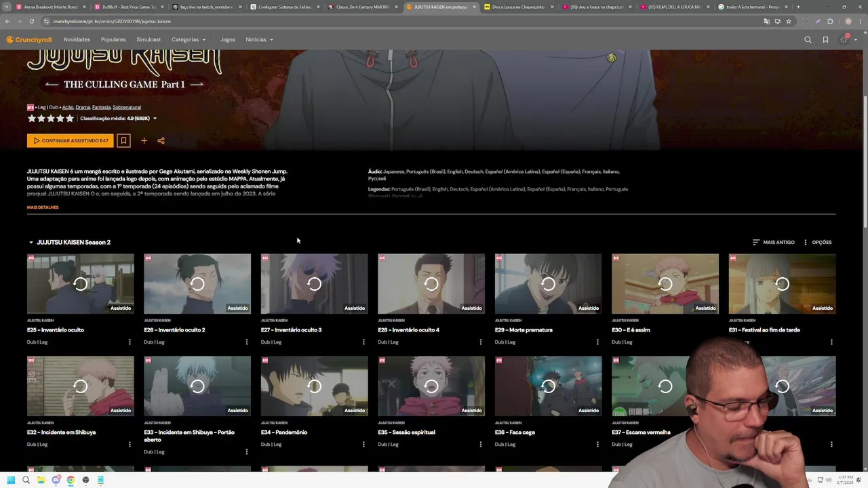
Task: Expand the Categorias dropdown
Action: tap(189, 39)
